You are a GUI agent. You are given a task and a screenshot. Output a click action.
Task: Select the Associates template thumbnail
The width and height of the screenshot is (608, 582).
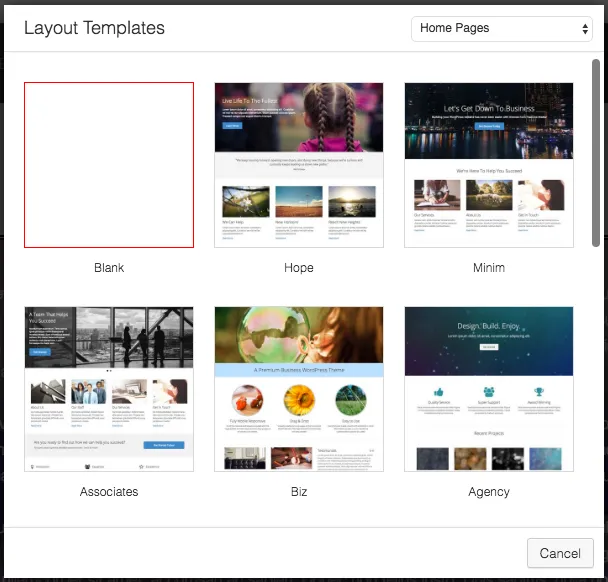coord(109,389)
